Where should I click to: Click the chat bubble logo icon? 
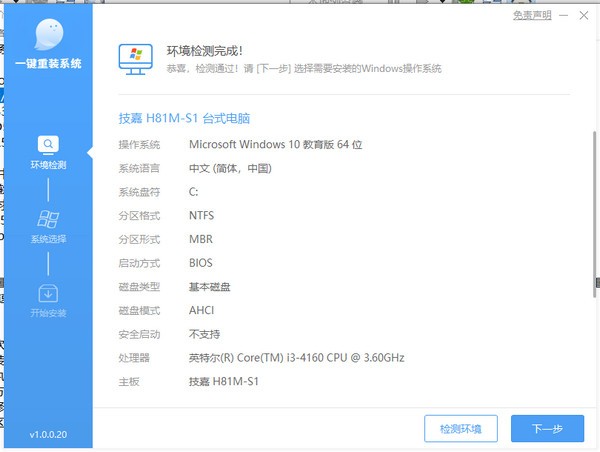49,35
